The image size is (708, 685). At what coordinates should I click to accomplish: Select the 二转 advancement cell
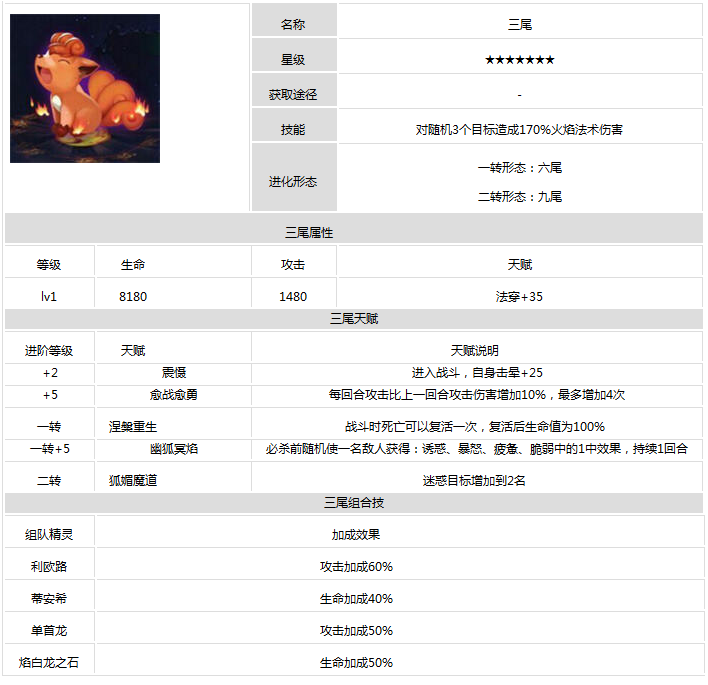(49, 480)
